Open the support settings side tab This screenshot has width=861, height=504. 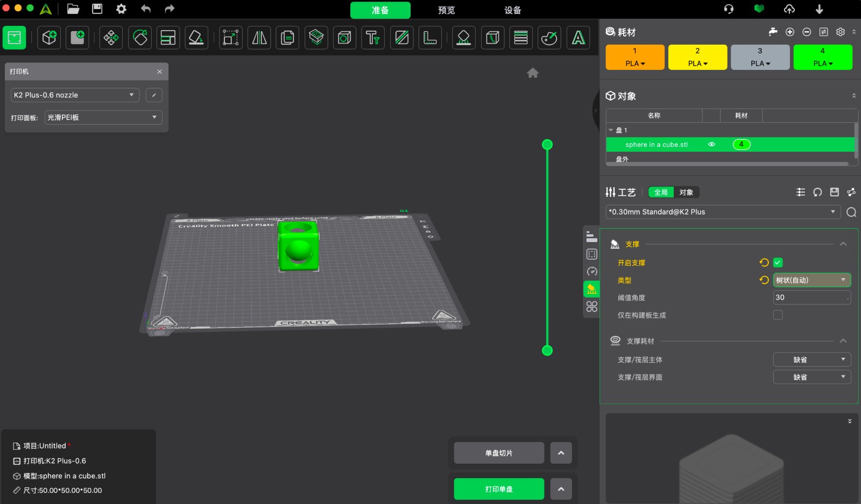point(592,289)
